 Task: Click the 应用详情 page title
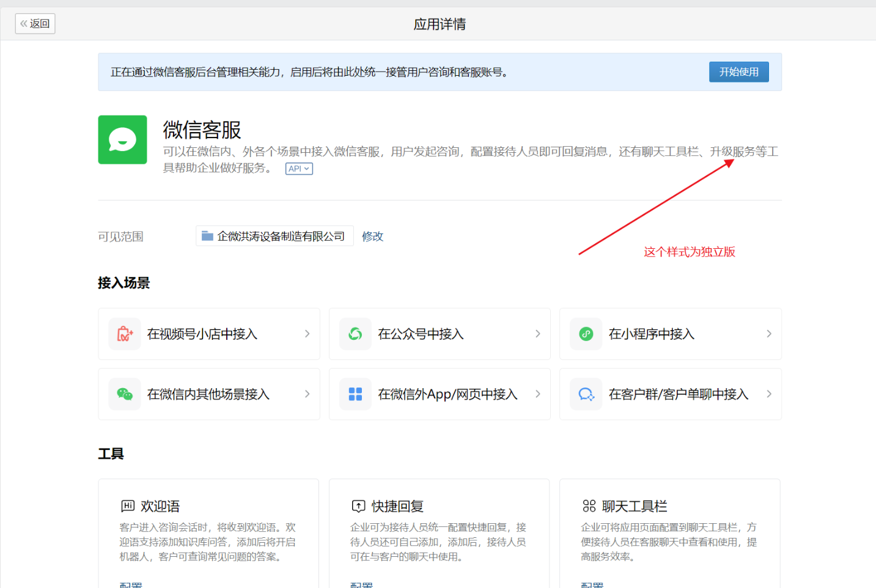(440, 24)
